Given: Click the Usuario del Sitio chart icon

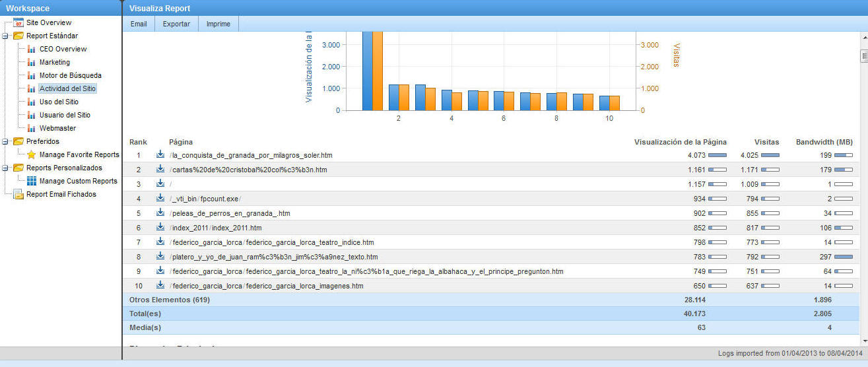Looking at the screenshot, I should tap(32, 115).
